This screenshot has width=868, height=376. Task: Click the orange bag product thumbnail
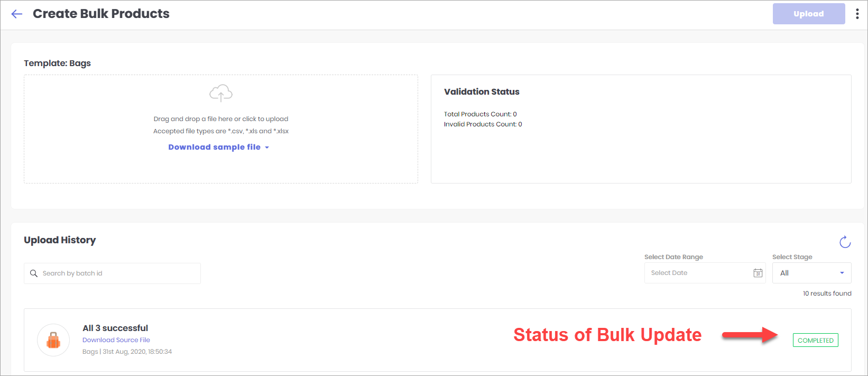tap(53, 340)
